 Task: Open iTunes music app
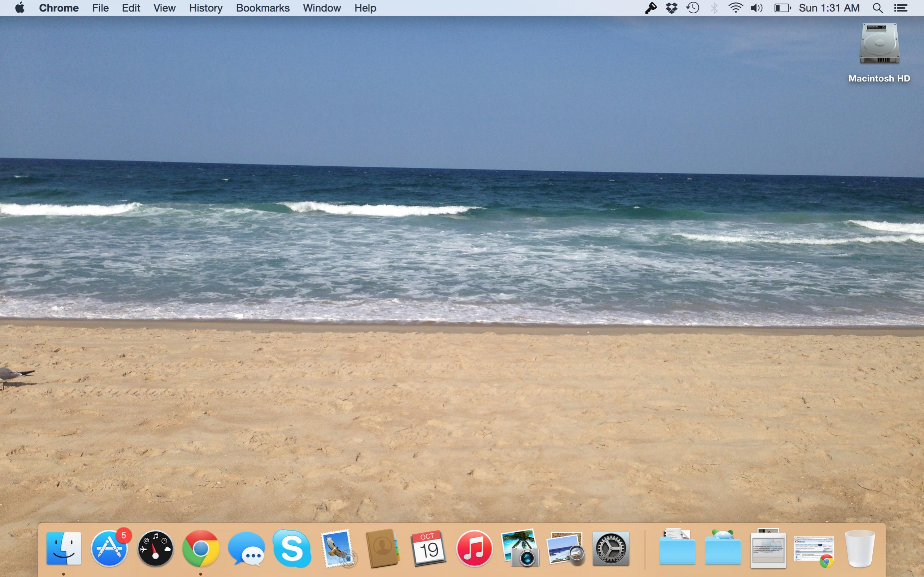click(474, 548)
